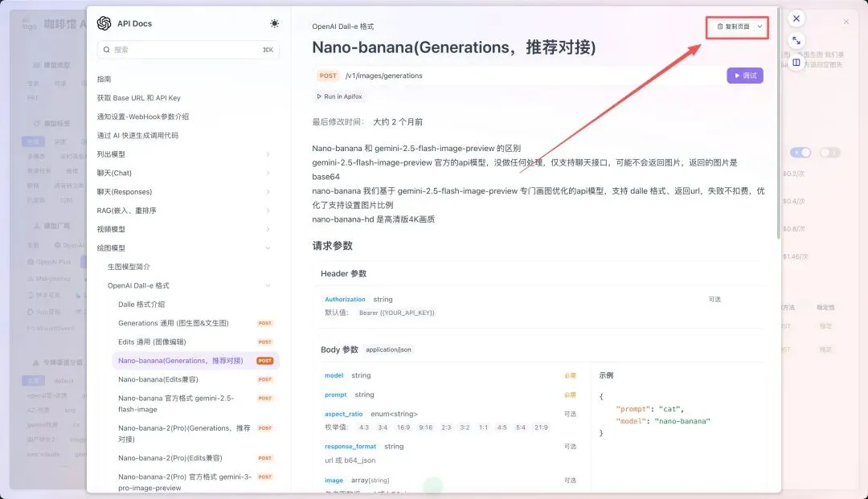
Task: Click POST badge on Generations 通用 row
Action: tap(265, 323)
